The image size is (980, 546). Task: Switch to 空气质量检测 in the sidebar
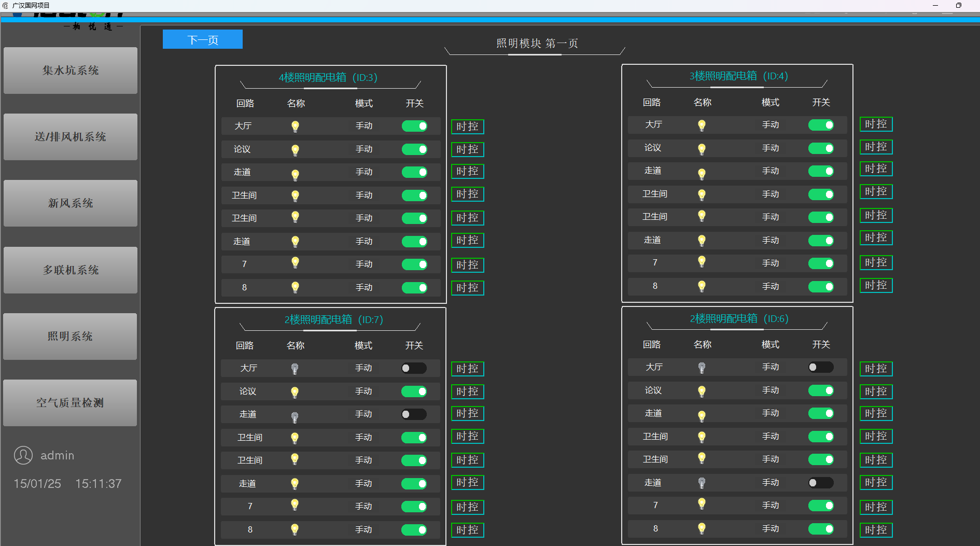pyautogui.click(x=70, y=403)
